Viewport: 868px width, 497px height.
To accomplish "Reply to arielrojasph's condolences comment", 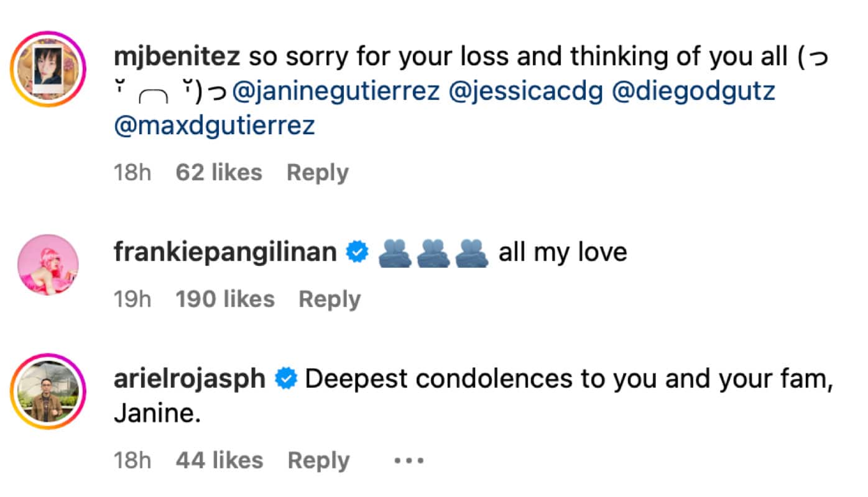I will click(318, 461).
